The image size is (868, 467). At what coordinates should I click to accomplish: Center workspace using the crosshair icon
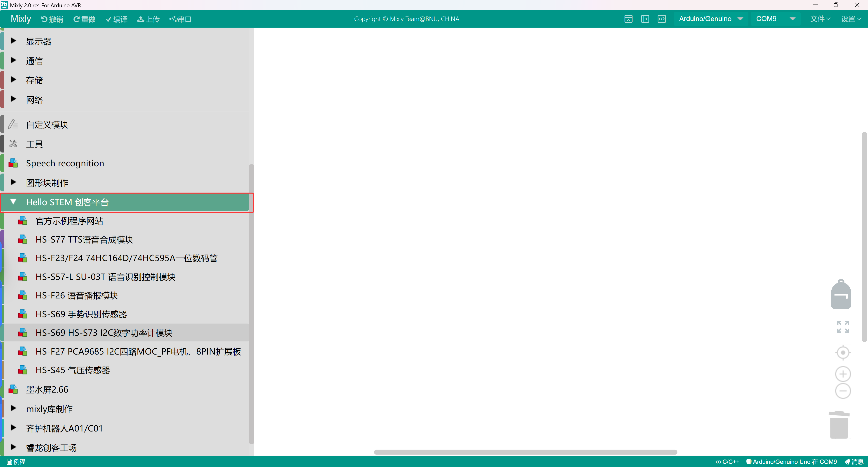click(x=843, y=353)
